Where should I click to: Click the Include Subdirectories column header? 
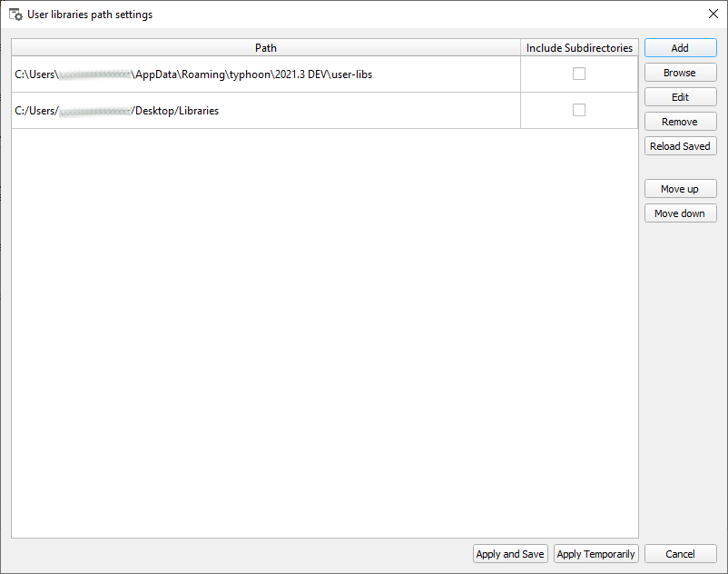(579, 48)
